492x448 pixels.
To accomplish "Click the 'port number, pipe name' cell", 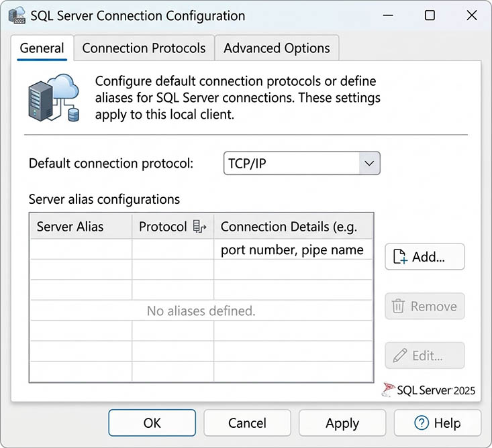I will tap(293, 249).
